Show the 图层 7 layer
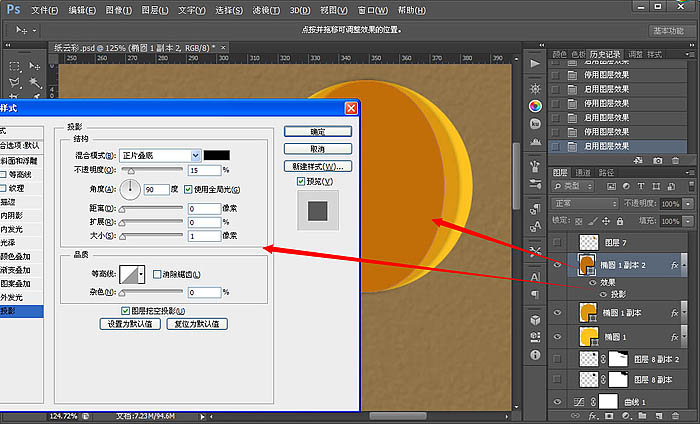The image size is (700, 424). point(557,242)
